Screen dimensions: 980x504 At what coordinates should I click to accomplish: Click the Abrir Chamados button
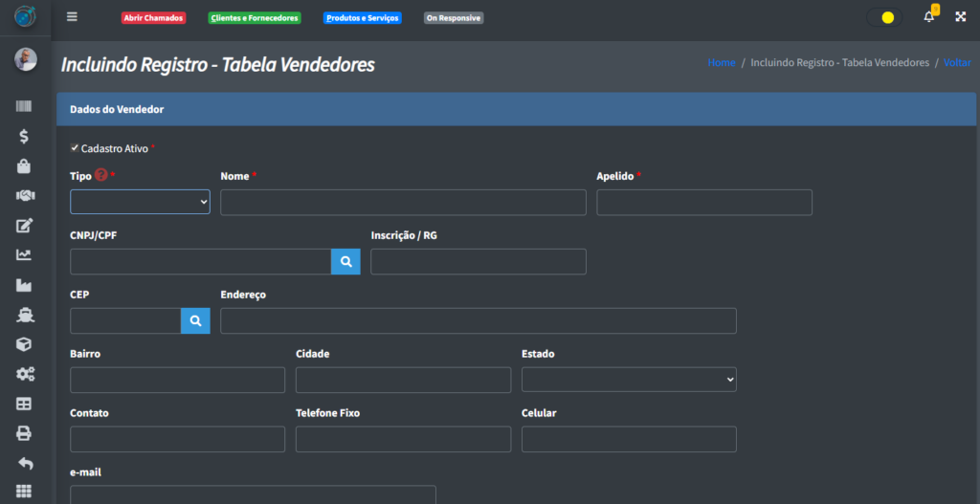tap(153, 18)
